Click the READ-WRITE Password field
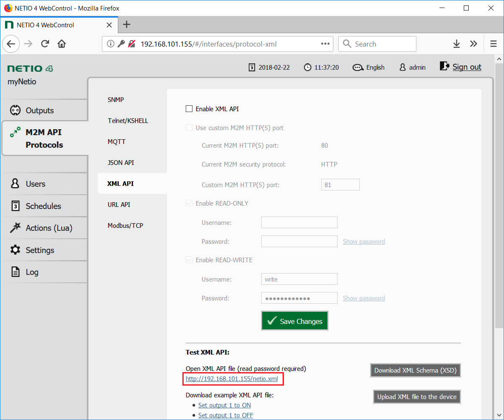The image size is (504, 420). point(299,298)
